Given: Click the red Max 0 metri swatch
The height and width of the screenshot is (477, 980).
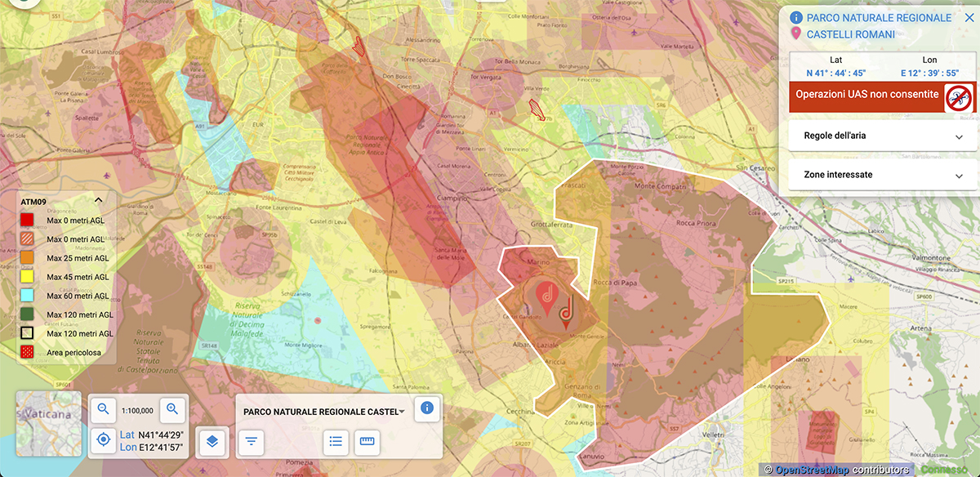Looking at the screenshot, I should (x=28, y=219).
